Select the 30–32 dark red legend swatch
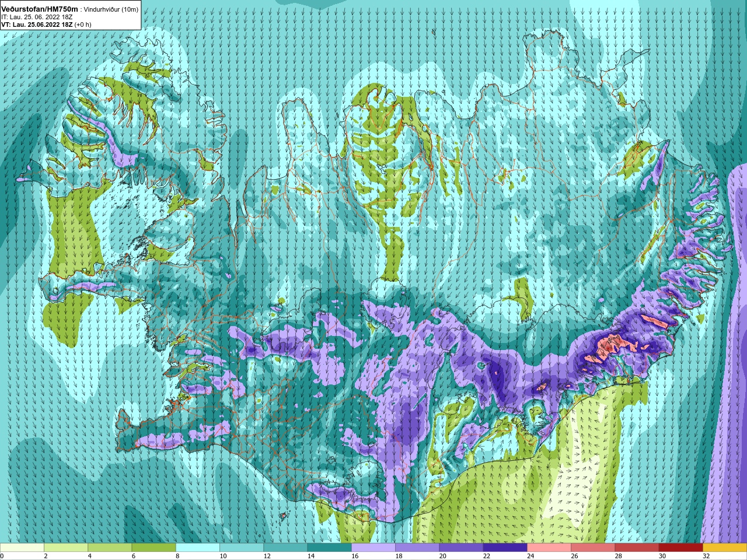 click(680, 548)
